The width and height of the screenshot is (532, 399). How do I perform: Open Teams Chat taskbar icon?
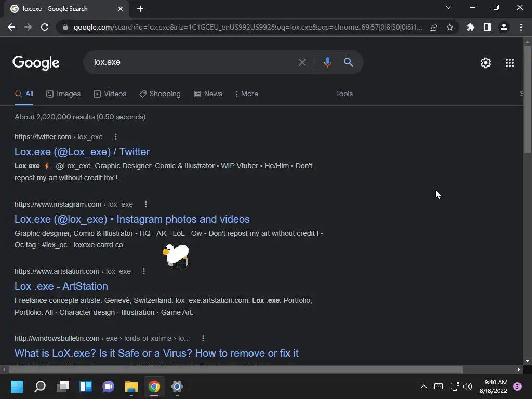[108, 387]
